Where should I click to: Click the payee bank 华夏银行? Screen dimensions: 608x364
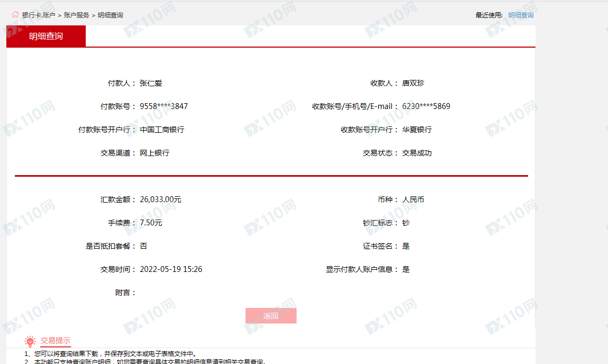(417, 130)
